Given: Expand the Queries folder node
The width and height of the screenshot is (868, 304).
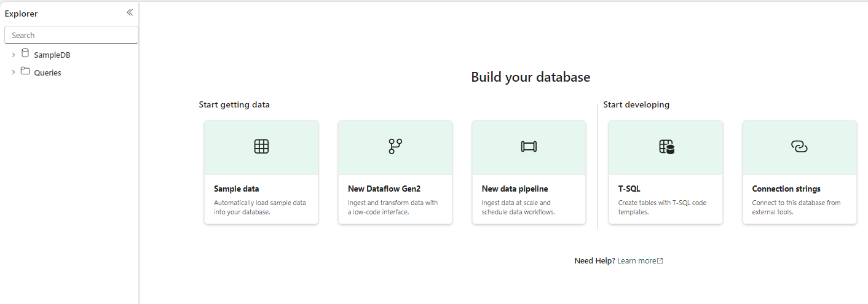Looking at the screenshot, I should click(x=14, y=72).
